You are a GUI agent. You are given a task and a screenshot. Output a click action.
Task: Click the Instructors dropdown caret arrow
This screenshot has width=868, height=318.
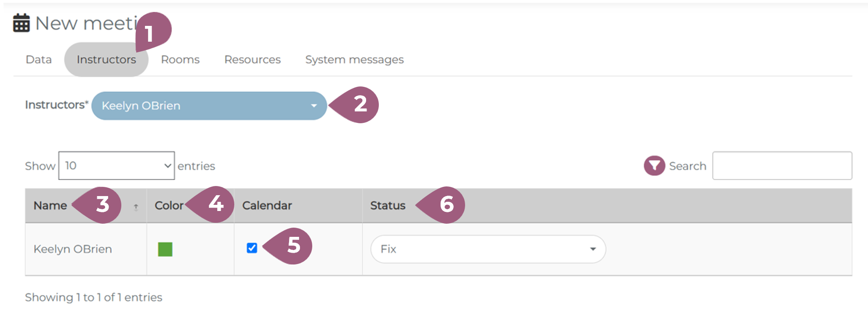pos(314,106)
